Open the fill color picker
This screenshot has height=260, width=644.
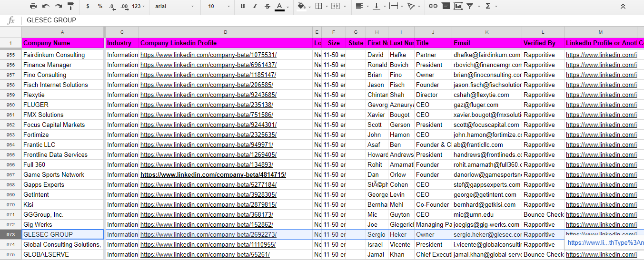pos(301,6)
